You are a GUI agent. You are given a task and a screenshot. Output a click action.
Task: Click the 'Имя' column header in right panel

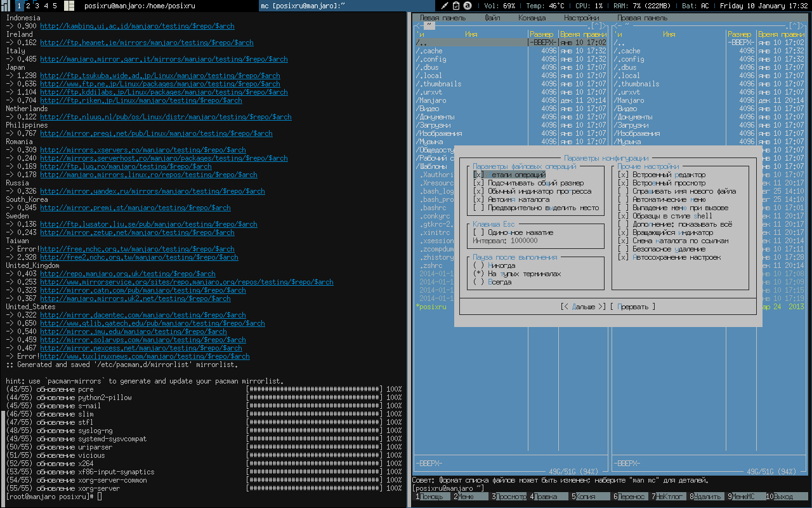coord(669,34)
